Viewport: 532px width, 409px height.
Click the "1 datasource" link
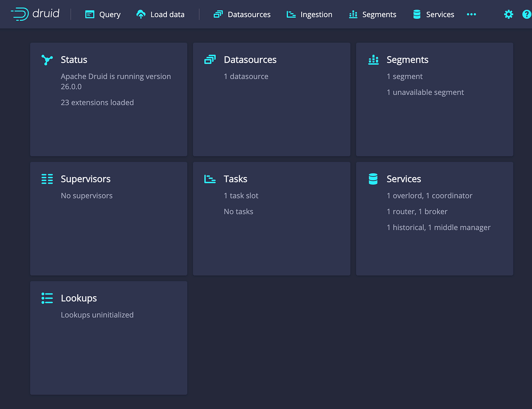coord(246,76)
